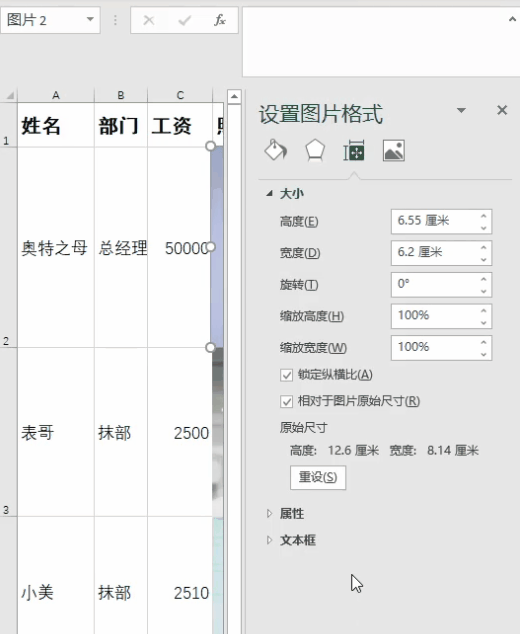Select the cell 奥特之母
This screenshot has height=634, width=520.
56,247
